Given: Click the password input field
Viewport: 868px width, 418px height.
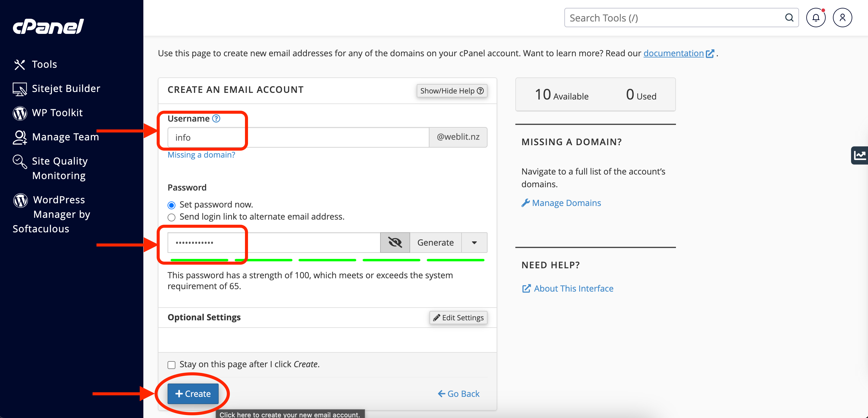Looking at the screenshot, I should [274, 242].
